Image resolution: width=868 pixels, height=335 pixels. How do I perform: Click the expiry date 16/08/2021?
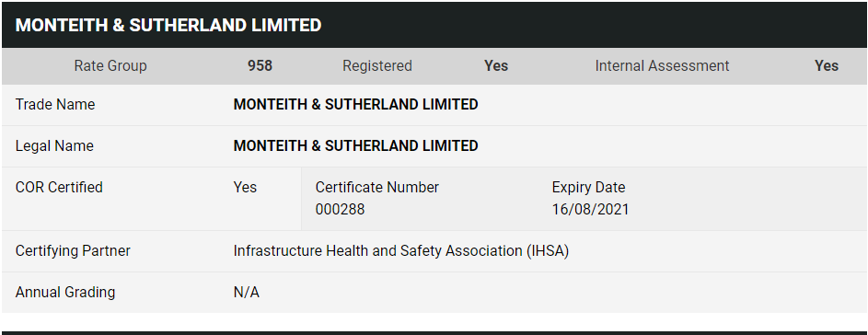pos(590,210)
